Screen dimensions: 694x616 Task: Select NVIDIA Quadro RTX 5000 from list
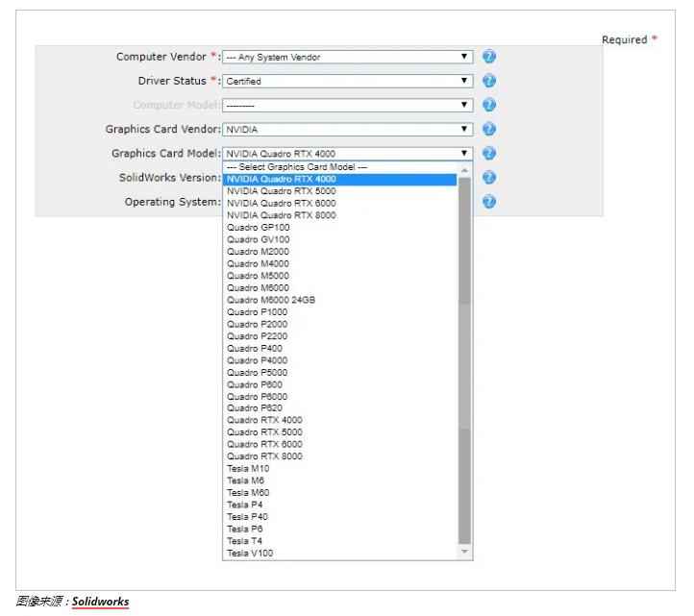coord(281,191)
